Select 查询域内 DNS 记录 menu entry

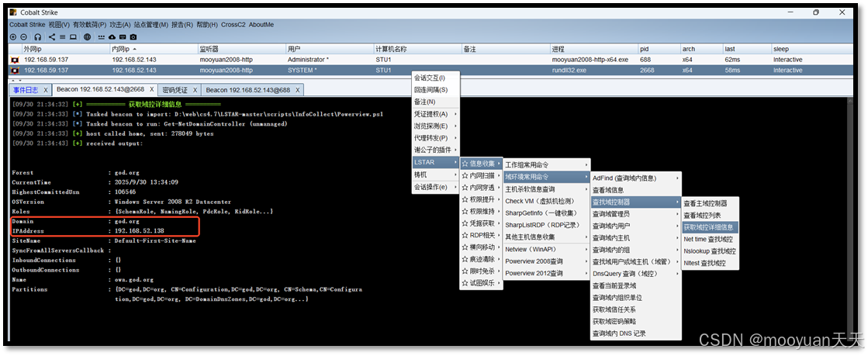click(x=635, y=334)
